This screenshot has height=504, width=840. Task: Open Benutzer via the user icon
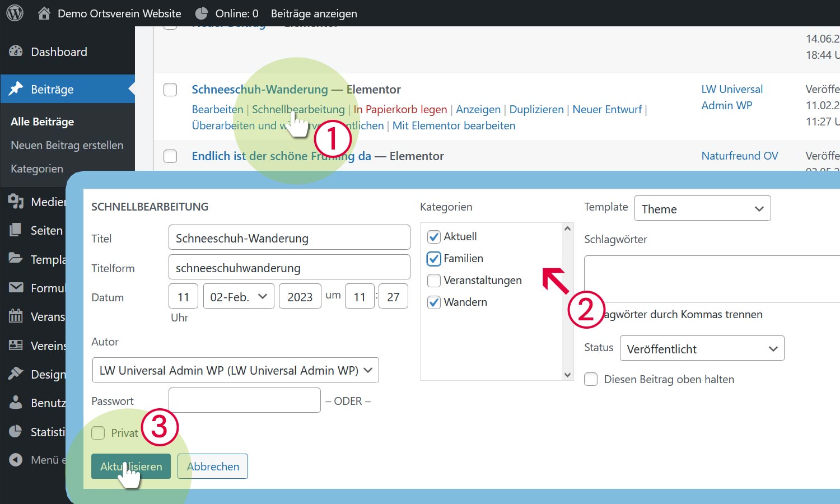point(15,403)
